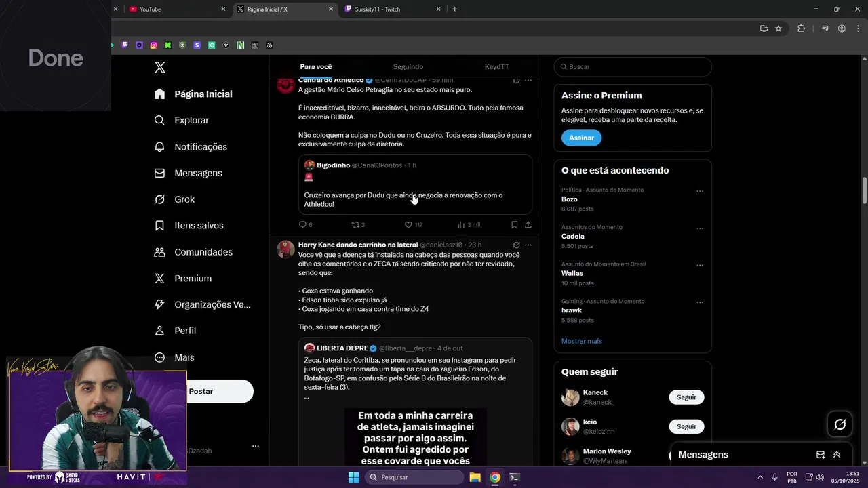Click the Organizações lightning icon
The width and height of the screenshot is (868, 488).
click(159, 304)
